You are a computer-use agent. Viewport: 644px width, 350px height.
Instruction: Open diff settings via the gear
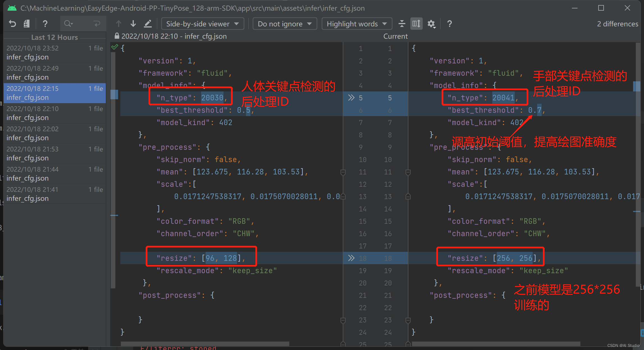[431, 24]
